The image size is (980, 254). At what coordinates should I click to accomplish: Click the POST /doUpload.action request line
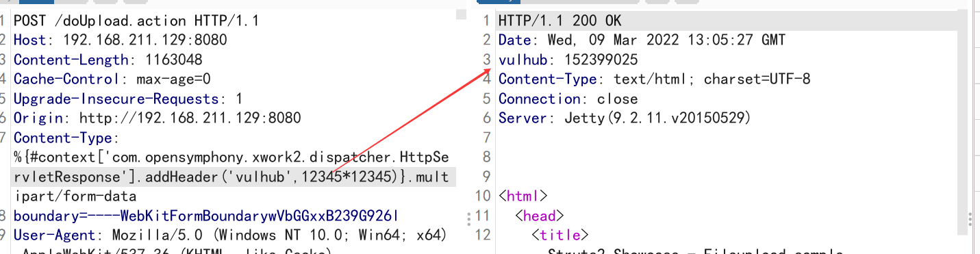136,21
